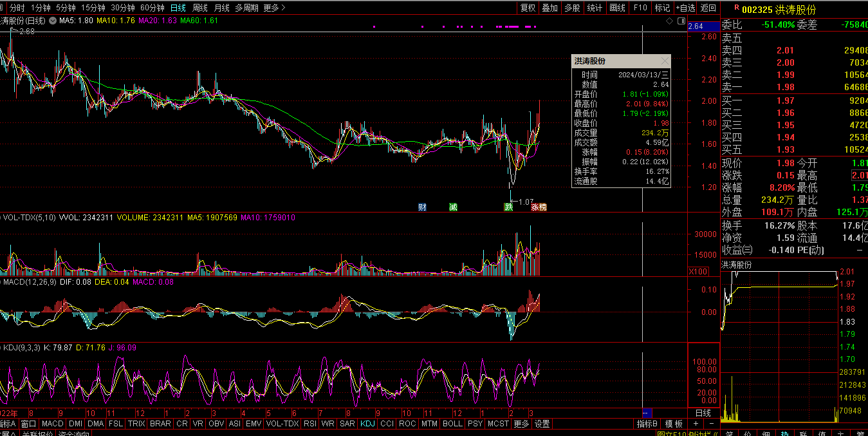Close the 洪涛股份 data popup

pyautogui.click(x=664, y=61)
